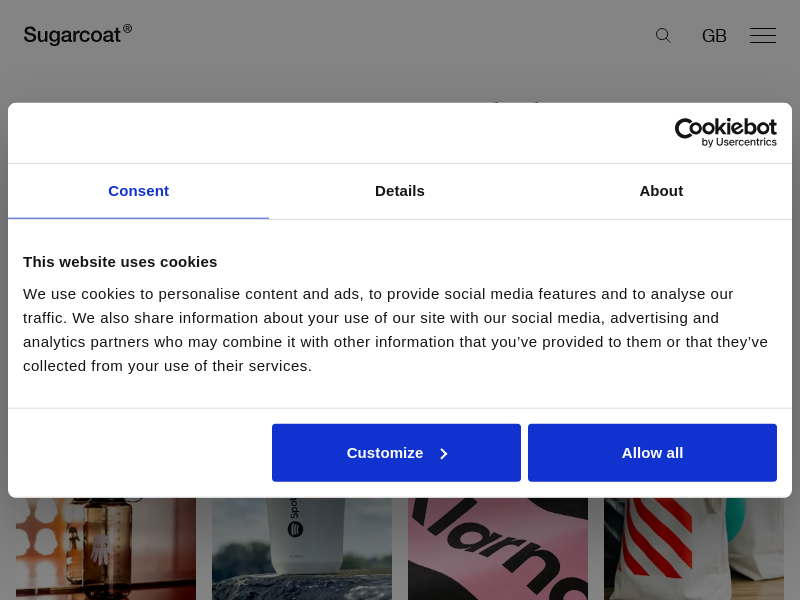Select the About tab
Viewport: 800px width, 600px height.
(661, 191)
